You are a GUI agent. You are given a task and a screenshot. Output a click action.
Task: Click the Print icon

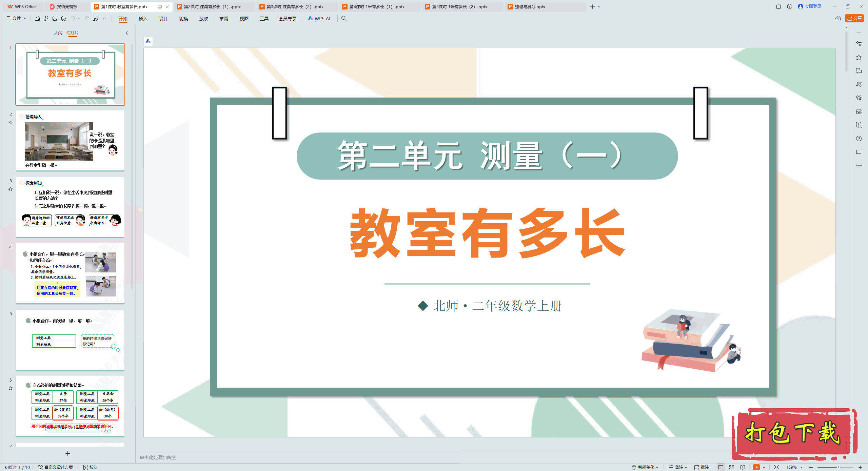[x=55, y=18]
